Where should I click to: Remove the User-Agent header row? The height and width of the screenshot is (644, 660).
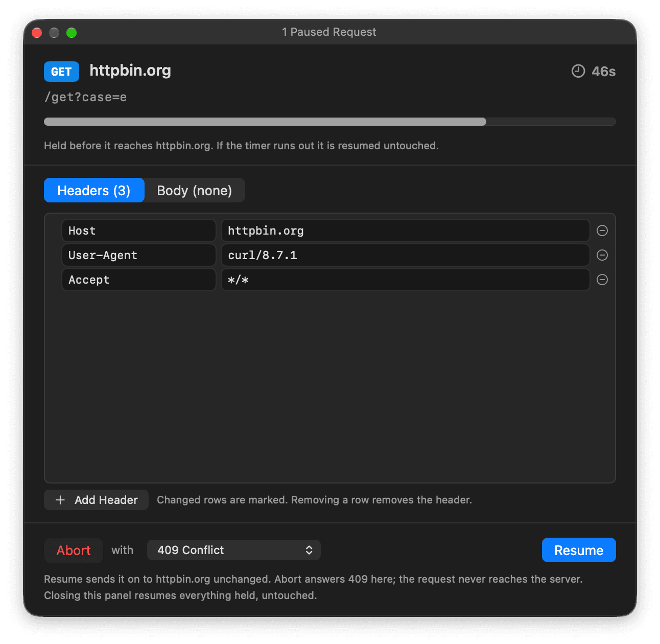point(602,255)
